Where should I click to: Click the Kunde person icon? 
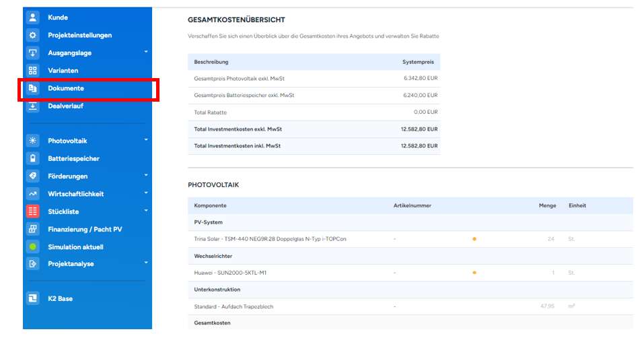[x=32, y=18]
